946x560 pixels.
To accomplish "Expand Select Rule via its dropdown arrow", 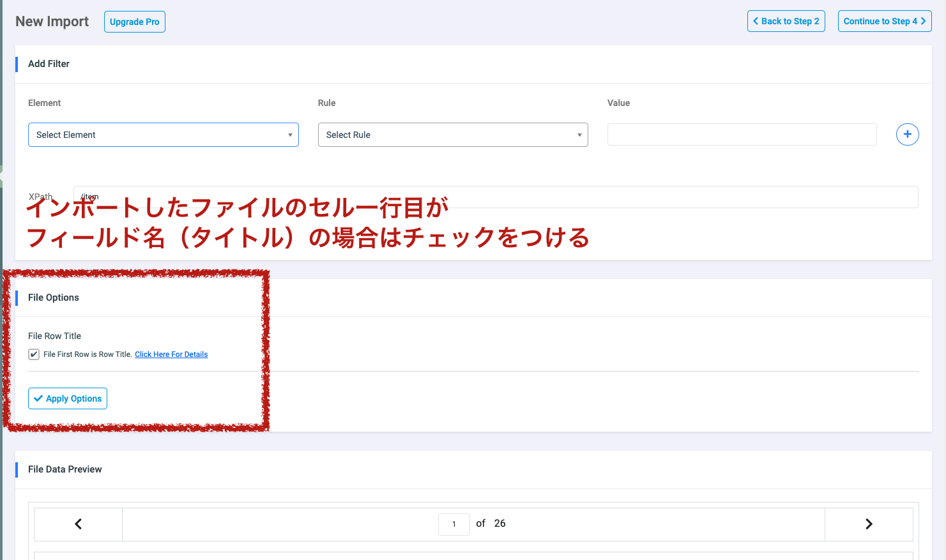I will coord(580,135).
